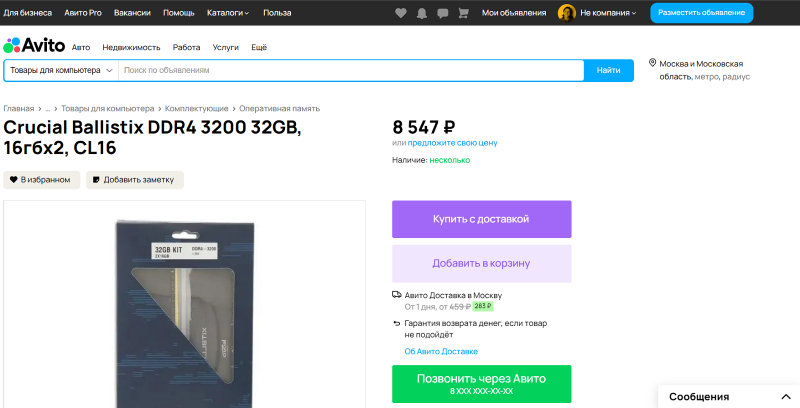Open the Crucial Ballistix product photo
The image size is (800, 408).
click(184, 304)
